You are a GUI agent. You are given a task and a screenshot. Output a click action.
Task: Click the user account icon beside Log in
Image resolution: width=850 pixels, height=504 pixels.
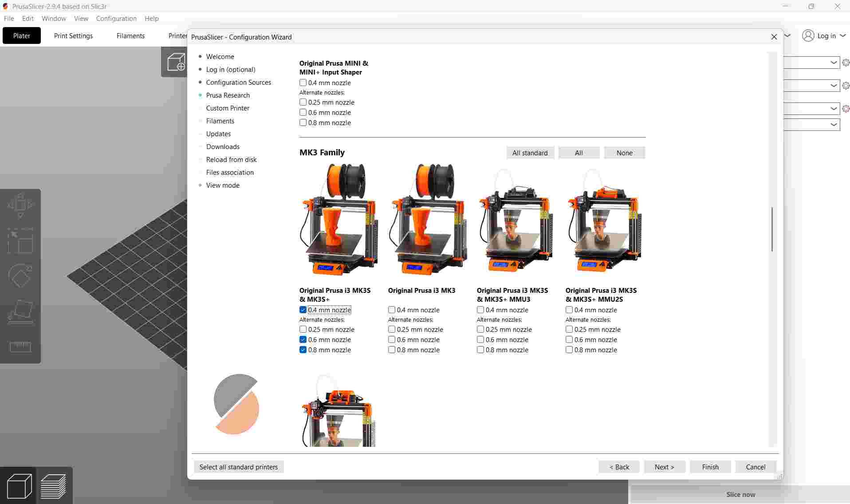tap(808, 35)
